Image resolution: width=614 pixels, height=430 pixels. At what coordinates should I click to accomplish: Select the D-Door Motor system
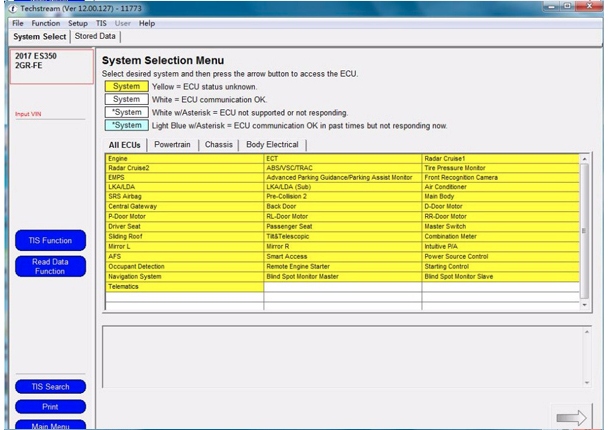[501, 206]
